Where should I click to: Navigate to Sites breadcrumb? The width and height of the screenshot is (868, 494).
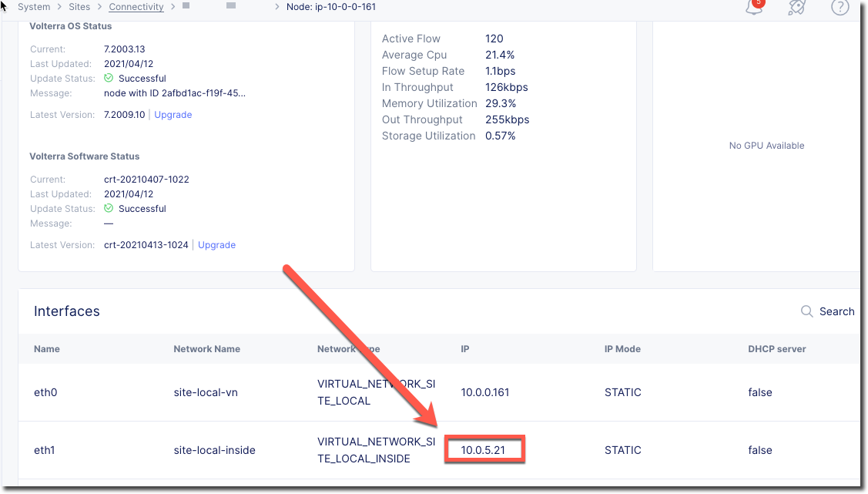pyautogui.click(x=79, y=7)
